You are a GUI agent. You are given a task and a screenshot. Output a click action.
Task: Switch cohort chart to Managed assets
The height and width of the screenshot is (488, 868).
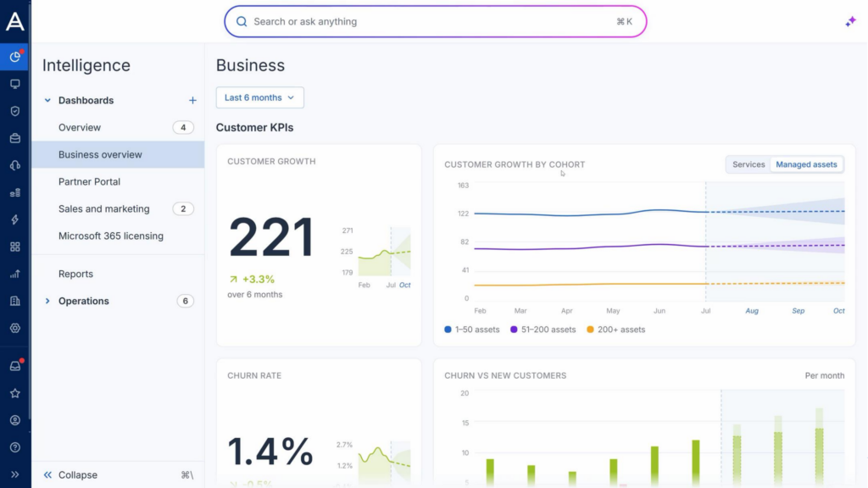[x=806, y=164]
